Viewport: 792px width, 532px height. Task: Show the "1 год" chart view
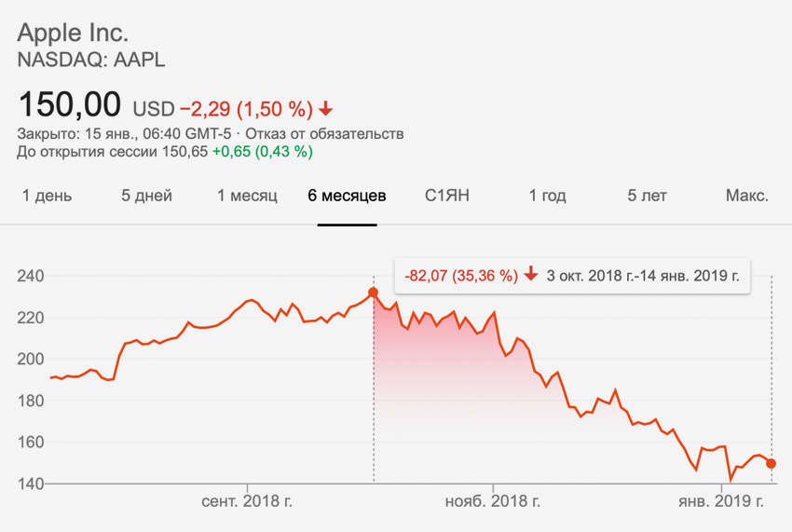click(x=547, y=196)
